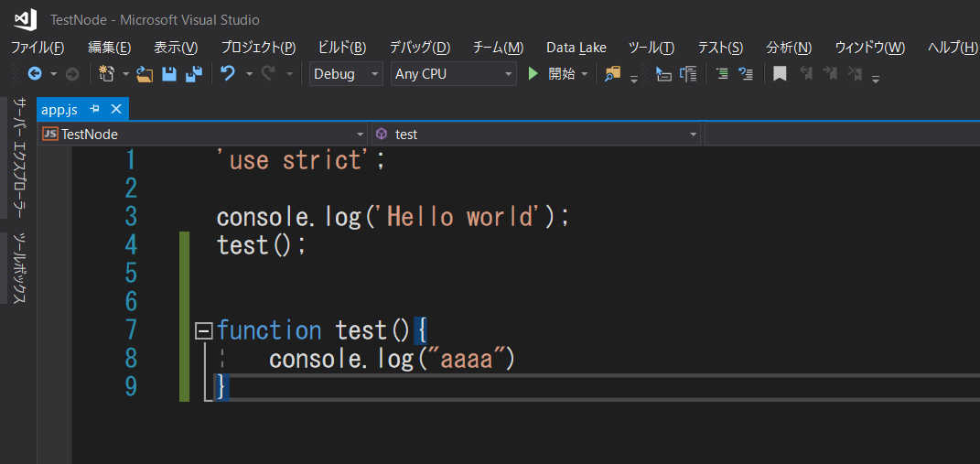Open the ツール(T) menu
This screenshot has width=980, height=464.
[652, 48]
